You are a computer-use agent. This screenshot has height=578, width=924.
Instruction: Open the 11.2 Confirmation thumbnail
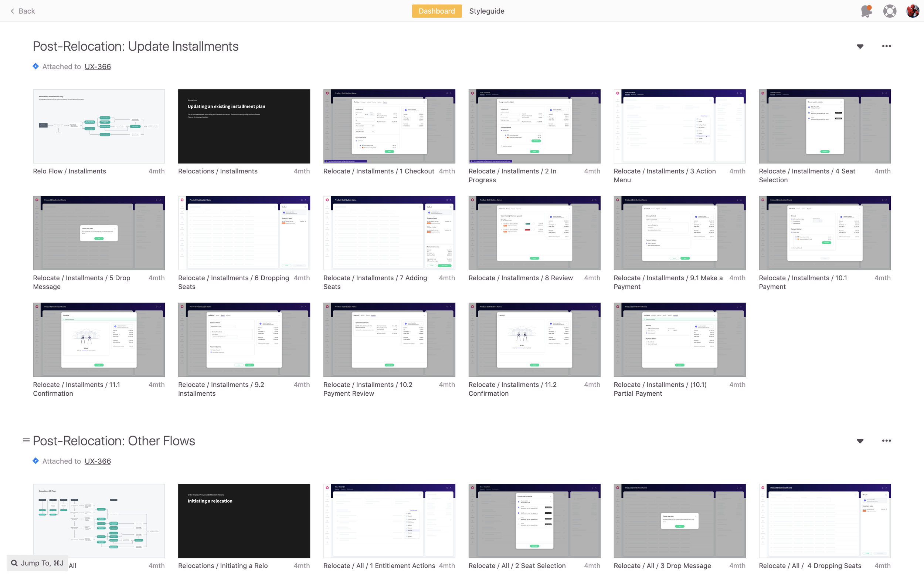pos(534,340)
